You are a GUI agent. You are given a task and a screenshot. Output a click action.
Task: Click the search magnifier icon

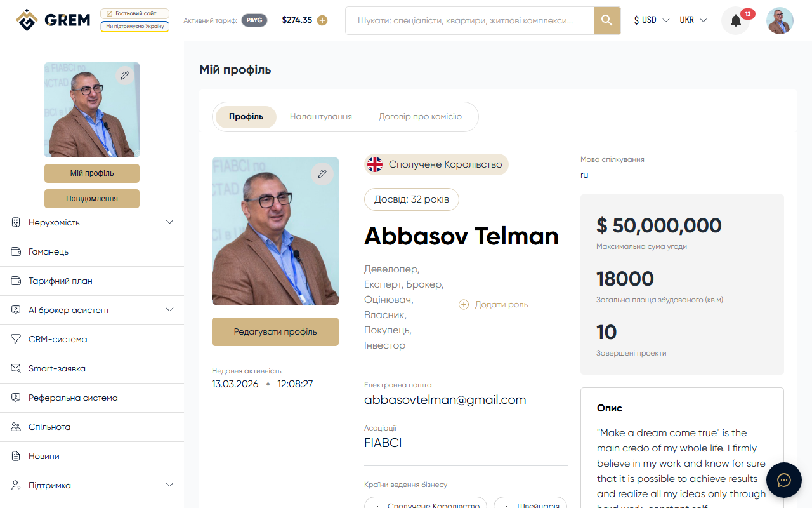(606, 20)
